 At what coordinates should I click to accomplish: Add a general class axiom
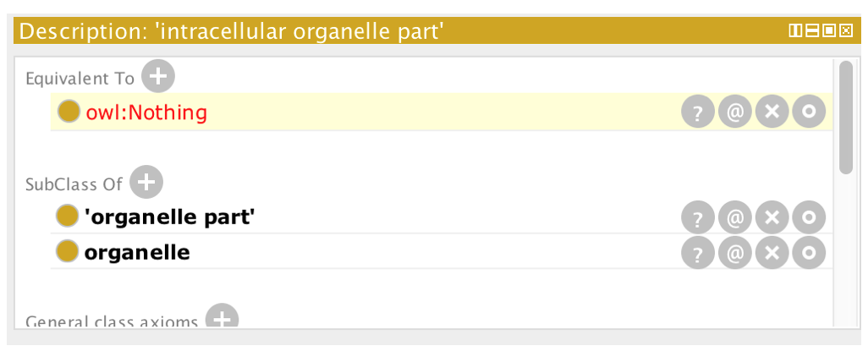coord(222,317)
